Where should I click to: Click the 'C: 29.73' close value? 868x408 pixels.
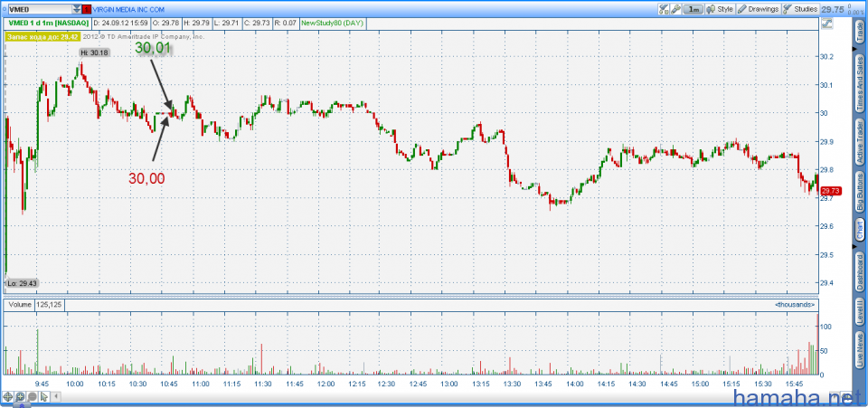pos(256,24)
